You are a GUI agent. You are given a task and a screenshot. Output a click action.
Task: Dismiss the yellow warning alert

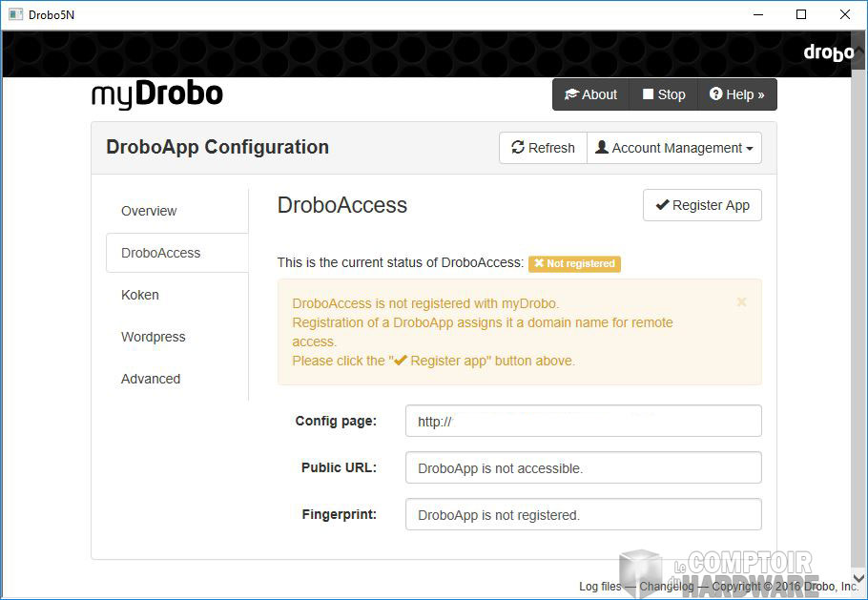click(741, 302)
